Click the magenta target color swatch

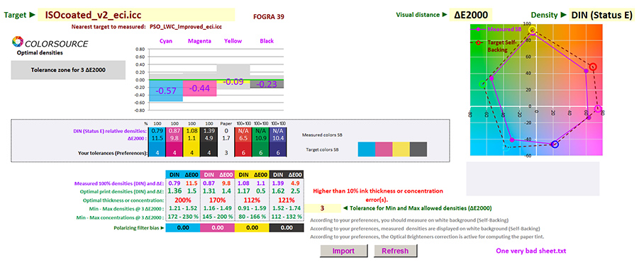click(384, 149)
